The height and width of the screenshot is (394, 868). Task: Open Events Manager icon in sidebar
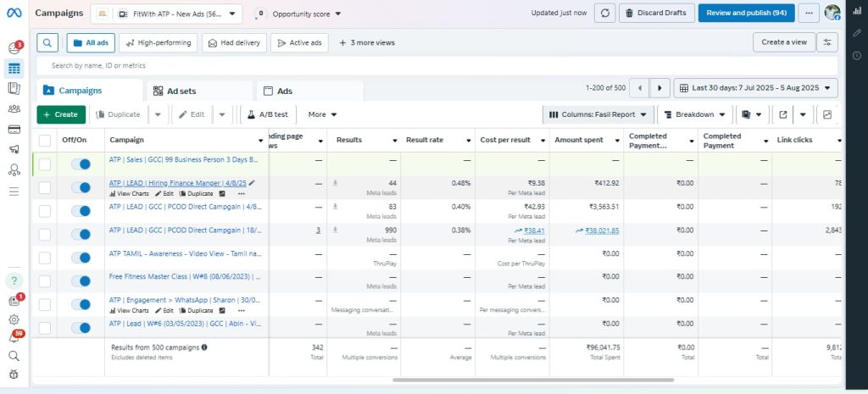14,169
